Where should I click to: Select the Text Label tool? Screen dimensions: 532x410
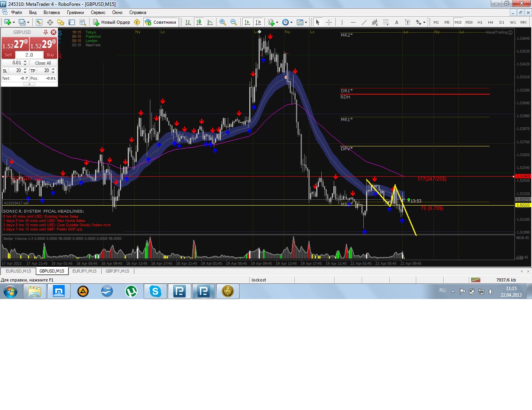click(407, 22)
